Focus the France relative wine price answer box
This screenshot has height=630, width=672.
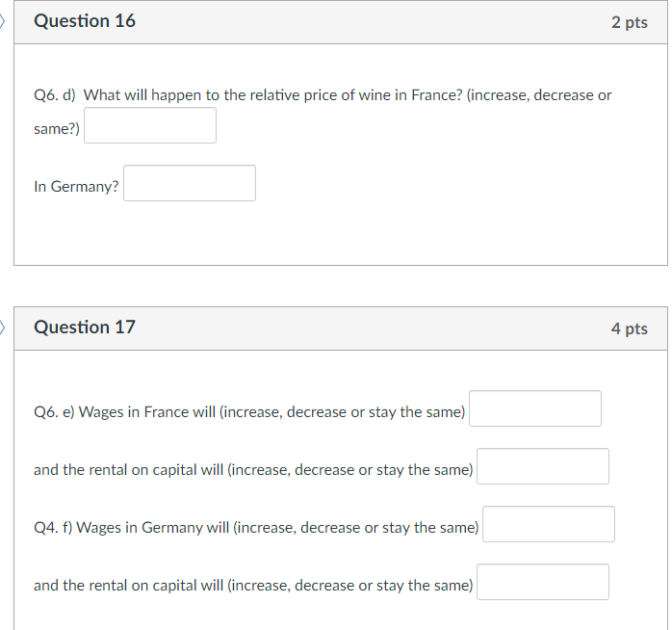pyautogui.click(x=150, y=125)
